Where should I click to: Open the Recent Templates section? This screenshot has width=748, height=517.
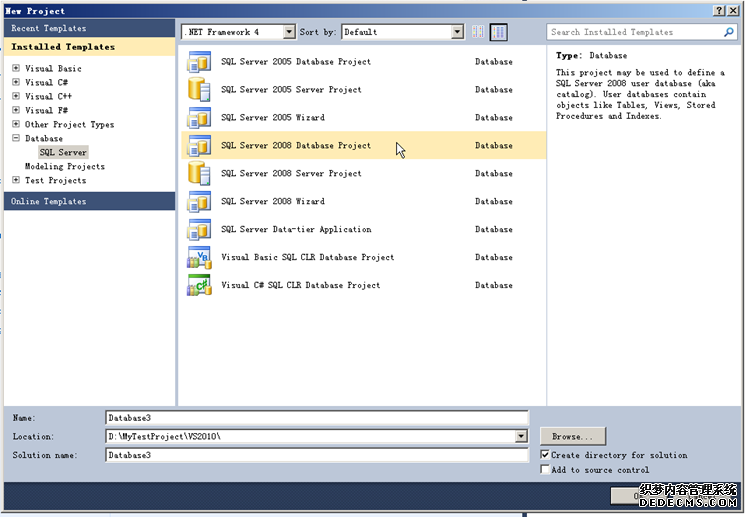(x=49, y=29)
